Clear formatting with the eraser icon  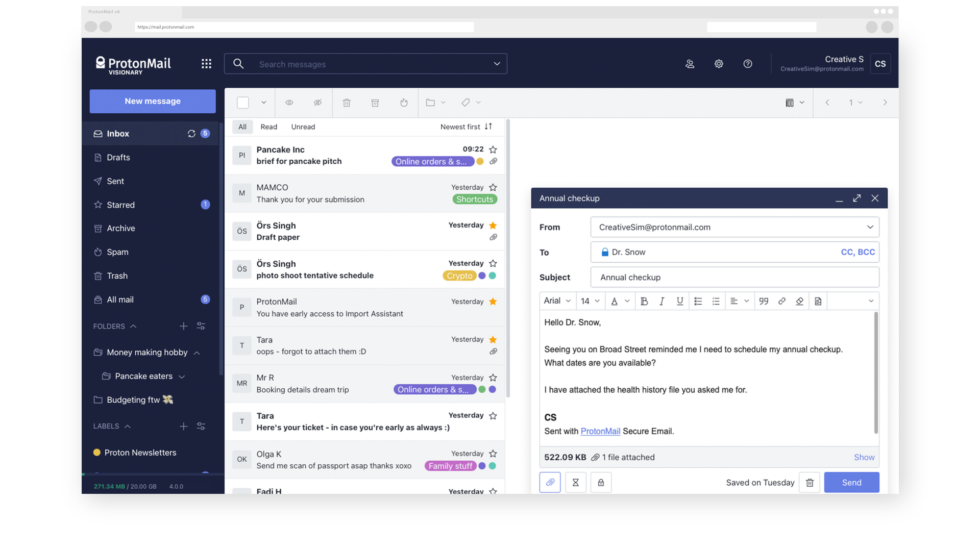coord(799,301)
